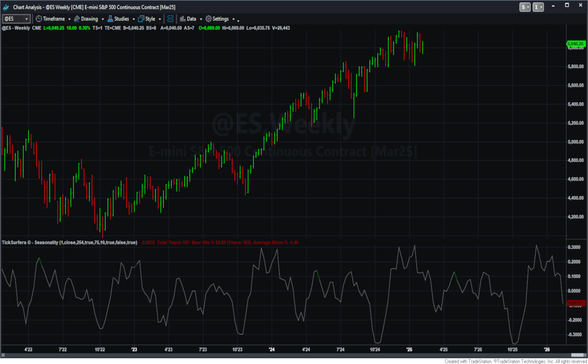Click the 'Average Move % -1.46' readout
This screenshot has height=364, width=588.
click(275, 243)
